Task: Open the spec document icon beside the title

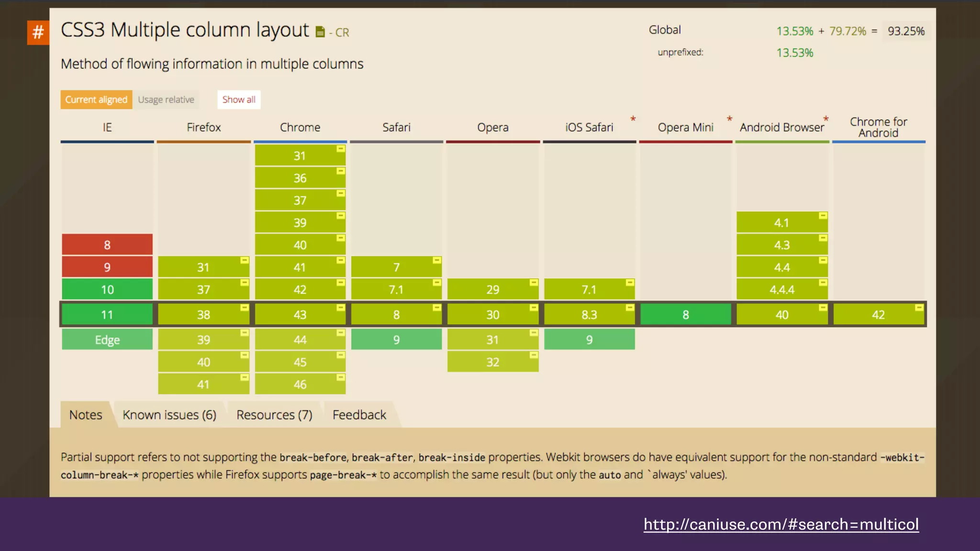Action: (320, 32)
